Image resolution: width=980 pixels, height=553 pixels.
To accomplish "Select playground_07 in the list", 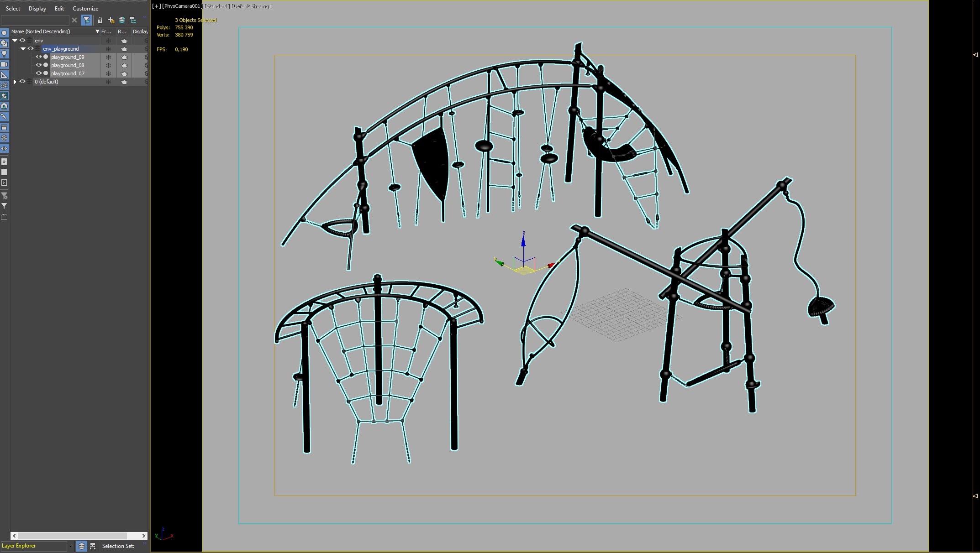I will 68,73.
